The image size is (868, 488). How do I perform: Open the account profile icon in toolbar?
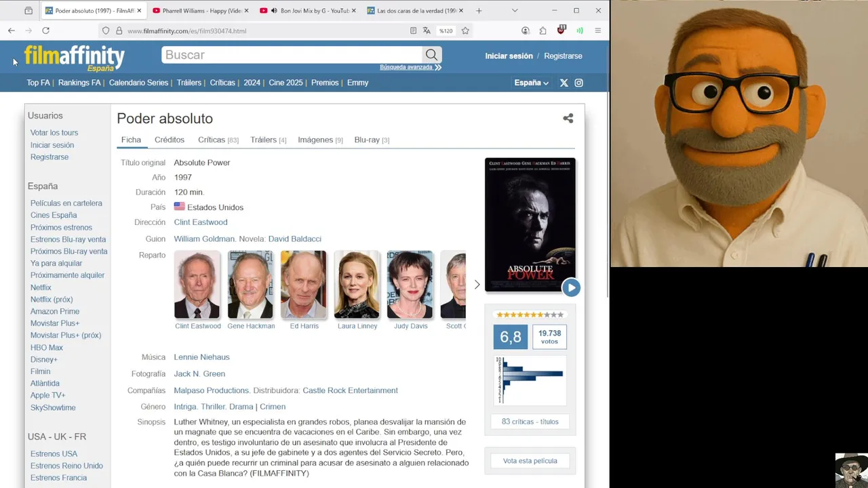(x=526, y=30)
